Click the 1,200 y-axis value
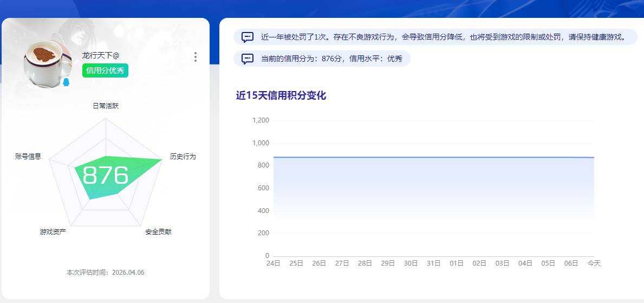The image size is (644, 303). pos(261,120)
